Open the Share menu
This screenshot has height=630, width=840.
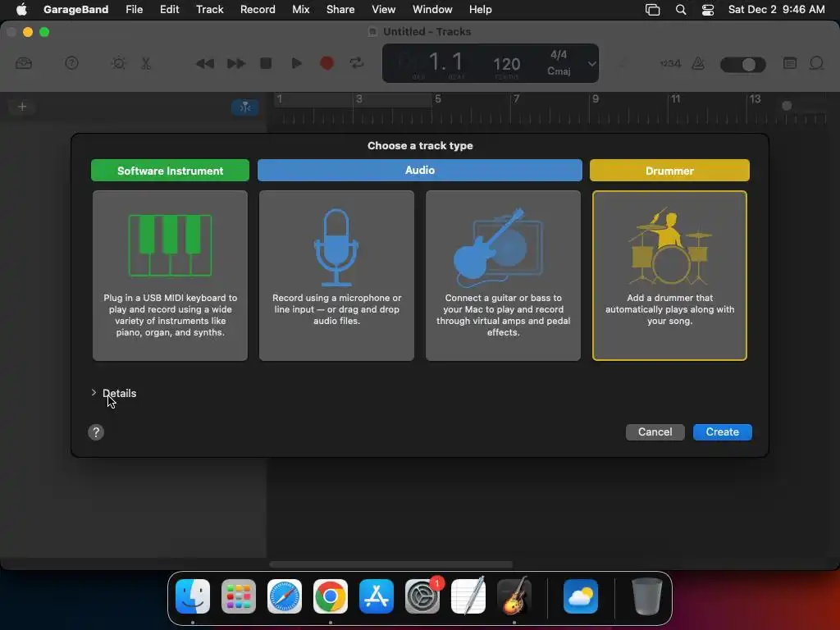pos(340,9)
